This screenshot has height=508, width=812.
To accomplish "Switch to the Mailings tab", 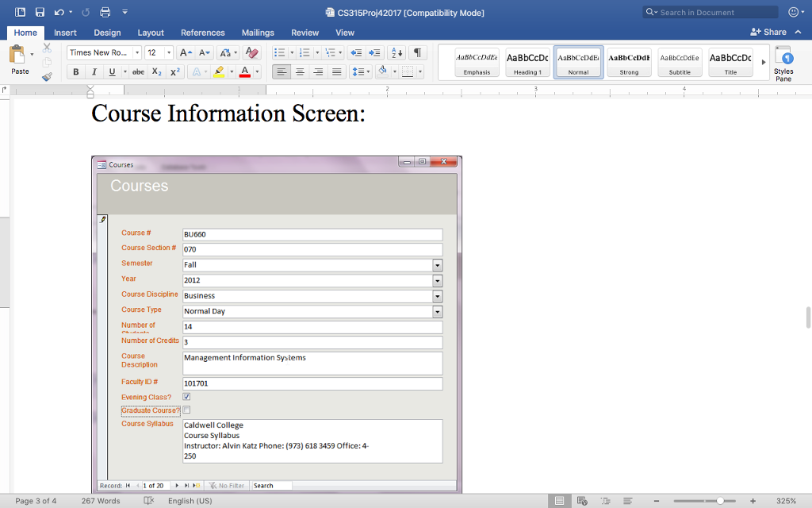I will pos(258,33).
